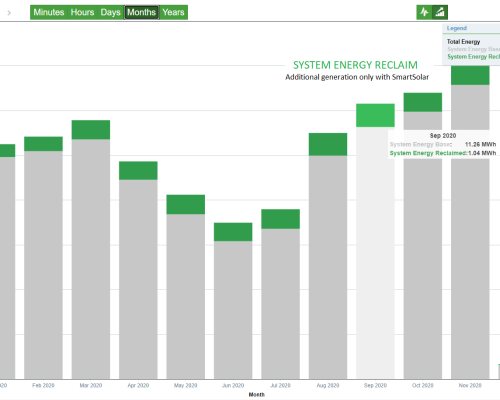Click the forward chevron arrow at top left
The image size is (500, 400).
click(9, 13)
